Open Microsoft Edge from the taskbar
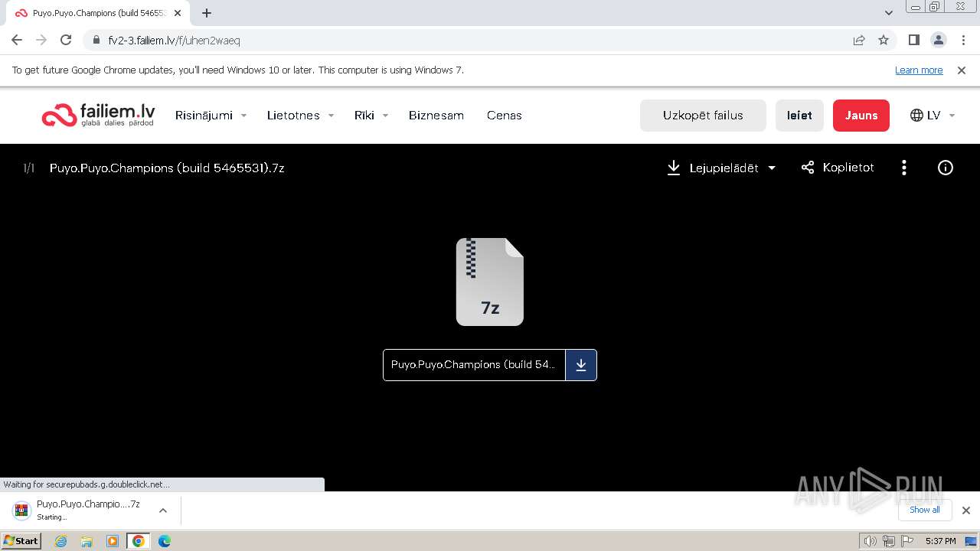 164,541
